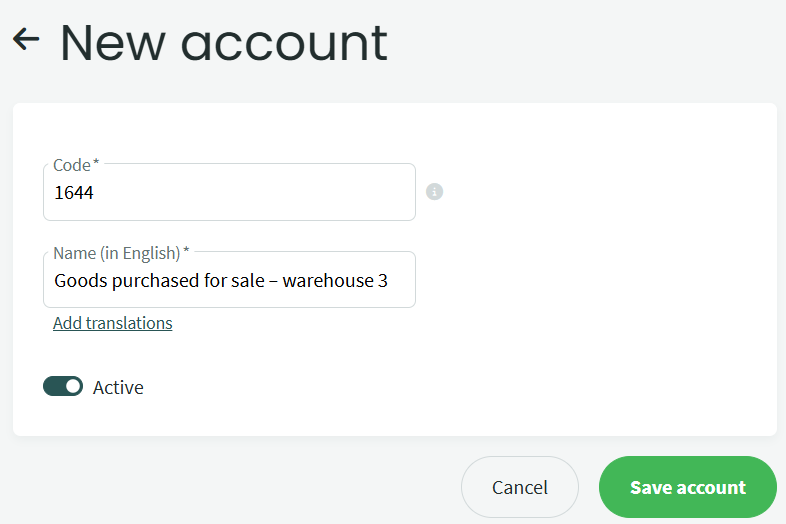Viewport: 786px width, 524px height.
Task: Focus the Code input field
Action: point(229,193)
